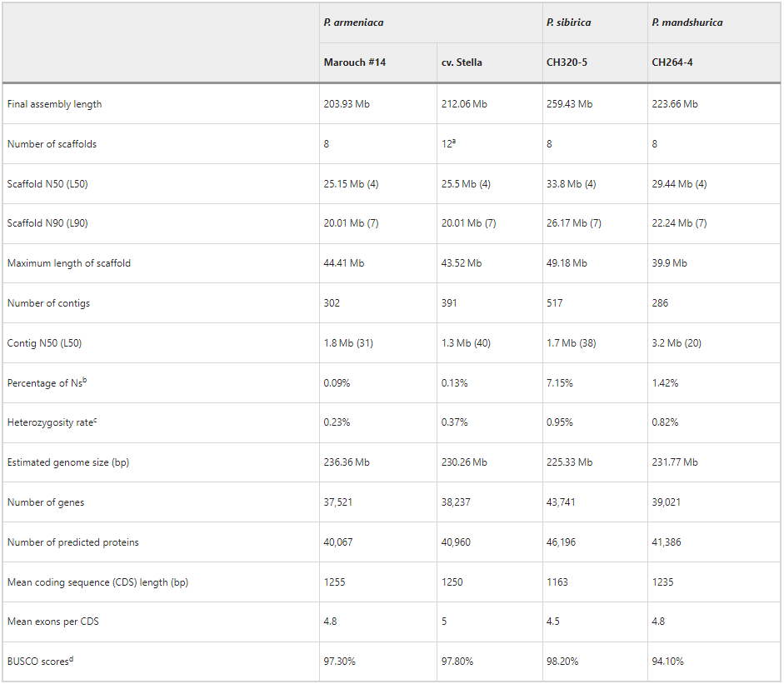Select the CH264-4 subheader cell

point(672,62)
